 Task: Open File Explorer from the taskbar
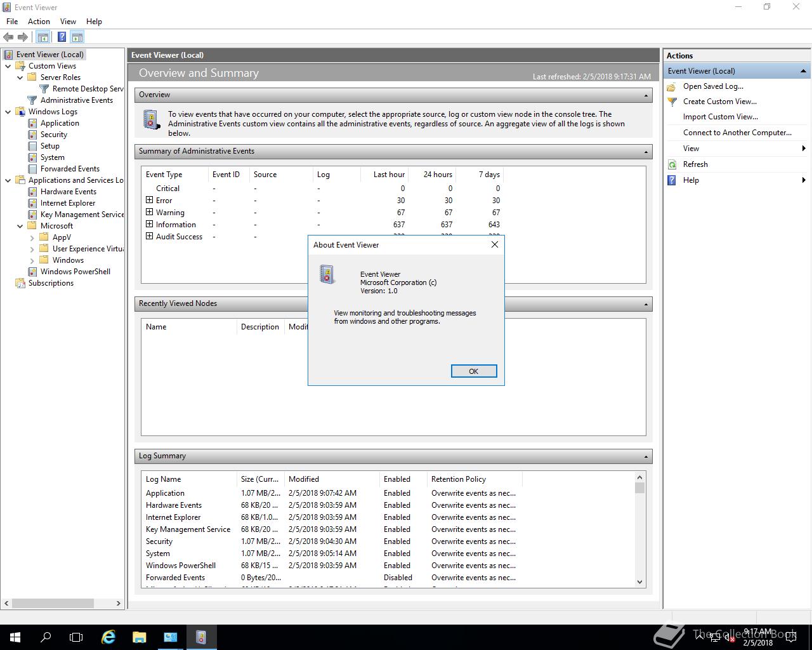(140, 637)
